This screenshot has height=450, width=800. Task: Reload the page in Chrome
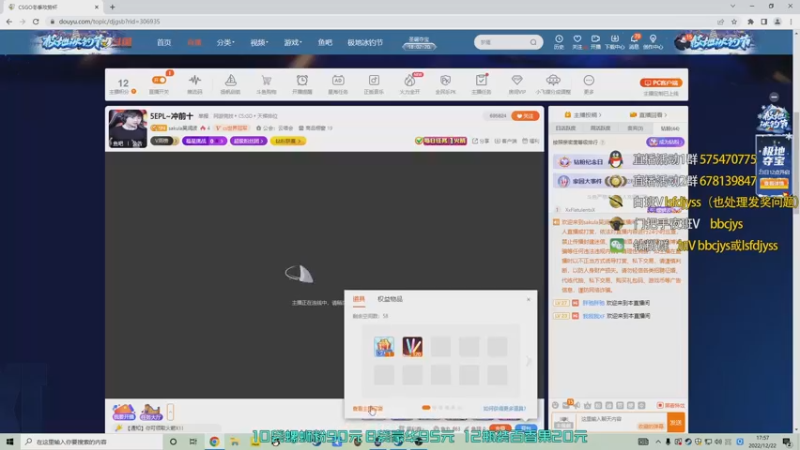tap(36, 21)
